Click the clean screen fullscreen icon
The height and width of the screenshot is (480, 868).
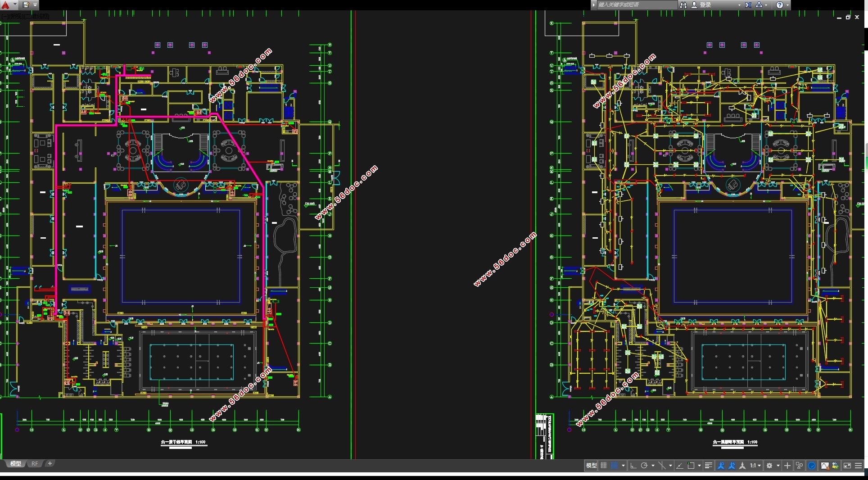(847, 466)
